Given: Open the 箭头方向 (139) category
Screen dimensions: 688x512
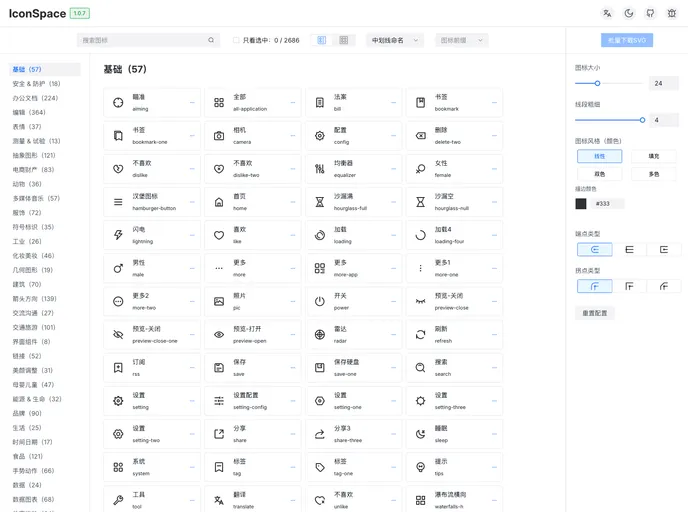Looking at the screenshot, I should [x=35, y=299].
